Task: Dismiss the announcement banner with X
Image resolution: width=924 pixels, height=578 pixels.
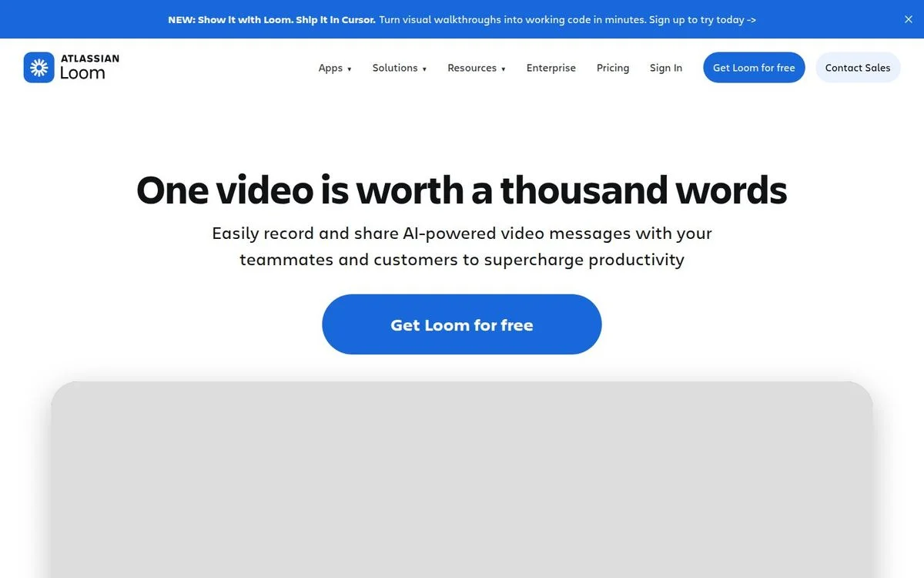Action: pos(908,19)
